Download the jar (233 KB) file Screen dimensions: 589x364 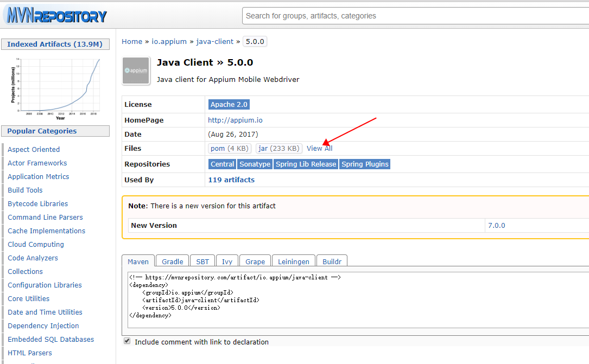click(x=278, y=148)
